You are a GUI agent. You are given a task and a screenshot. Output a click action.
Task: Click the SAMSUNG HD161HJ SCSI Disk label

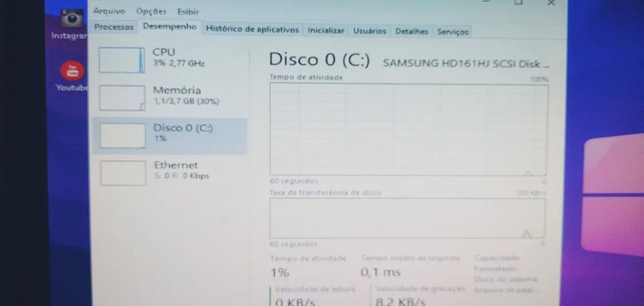point(465,64)
